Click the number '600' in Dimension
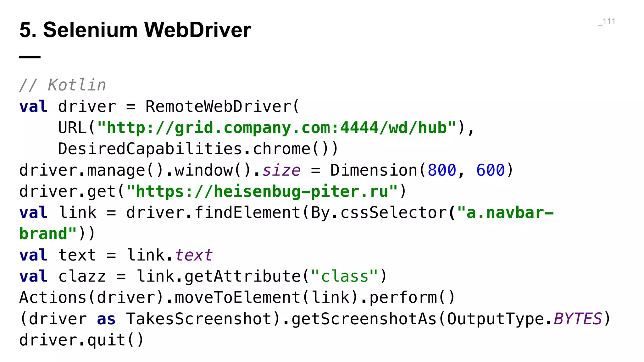Image resolution: width=644 pixels, height=362 pixels. pos(490,170)
